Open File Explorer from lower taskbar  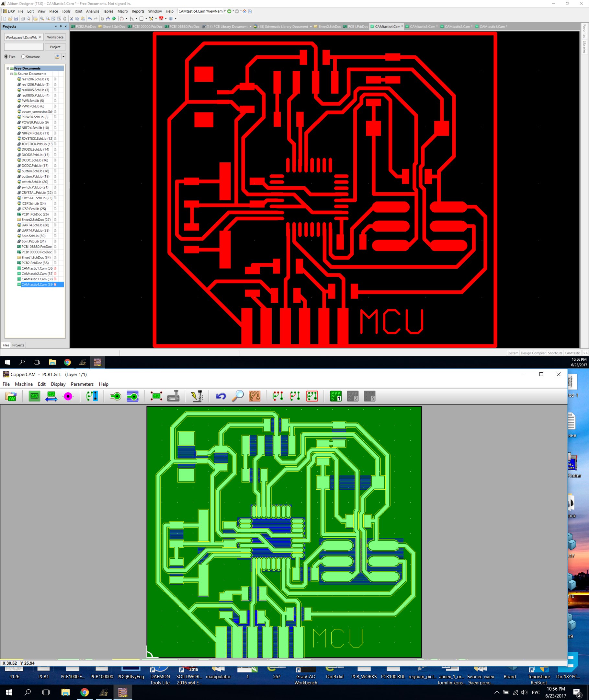click(65, 692)
